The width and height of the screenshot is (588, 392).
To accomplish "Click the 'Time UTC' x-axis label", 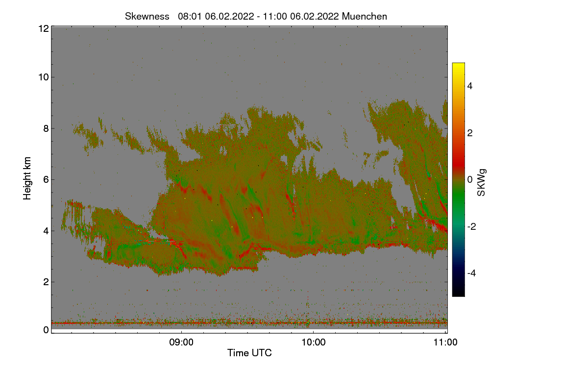I will pos(249,353).
